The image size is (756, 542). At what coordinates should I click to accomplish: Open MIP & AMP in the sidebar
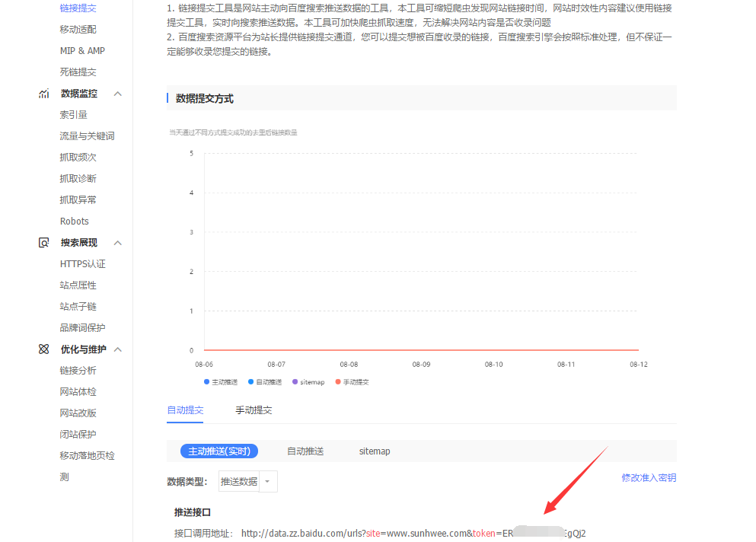coord(82,51)
